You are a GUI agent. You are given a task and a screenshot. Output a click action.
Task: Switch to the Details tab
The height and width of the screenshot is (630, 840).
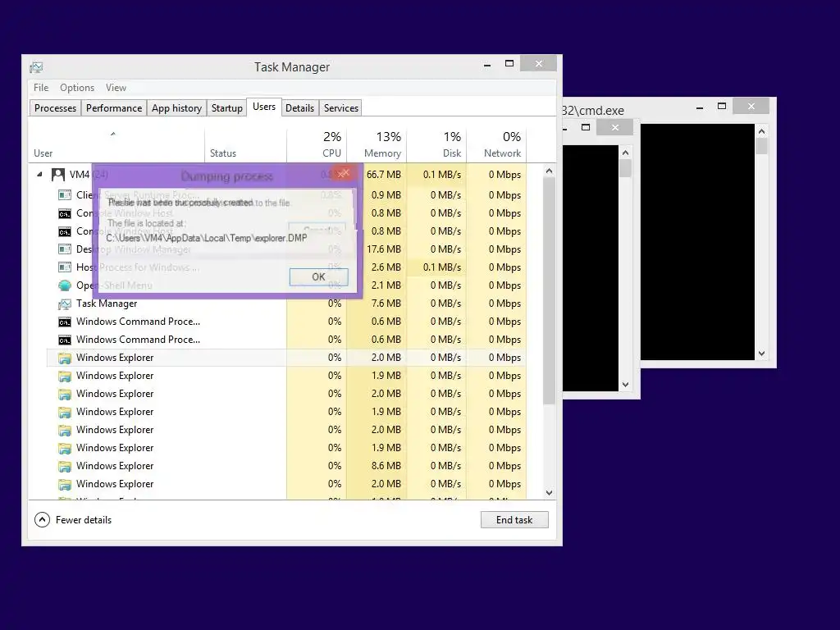pyautogui.click(x=299, y=108)
